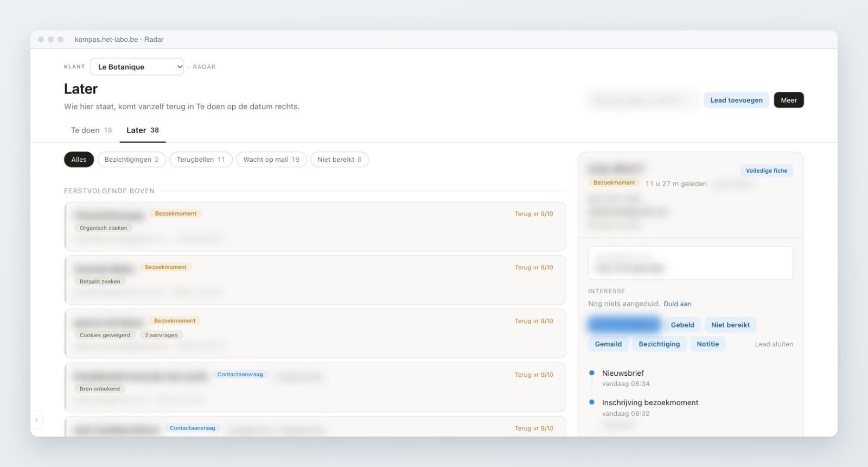
Task: Select the Nieuwsbrief timeline entry
Action: (x=623, y=373)
